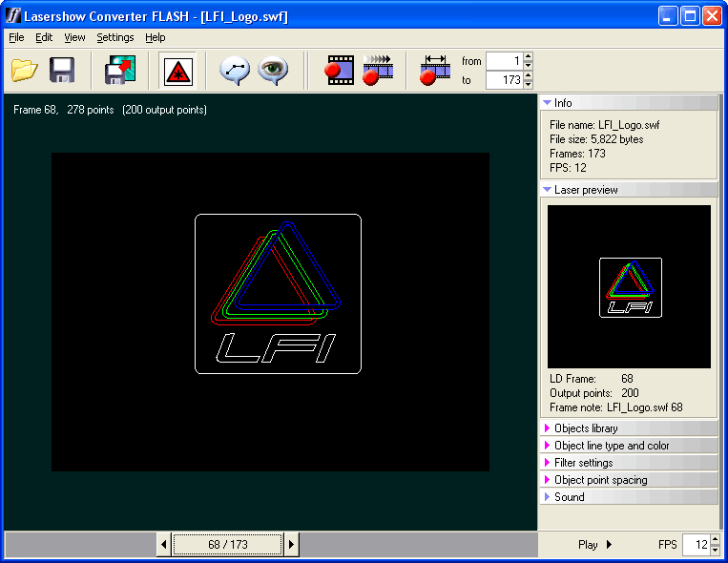Collapse the Laser preview panel
This screenshot has width=728, height=563.
(629, 190)
